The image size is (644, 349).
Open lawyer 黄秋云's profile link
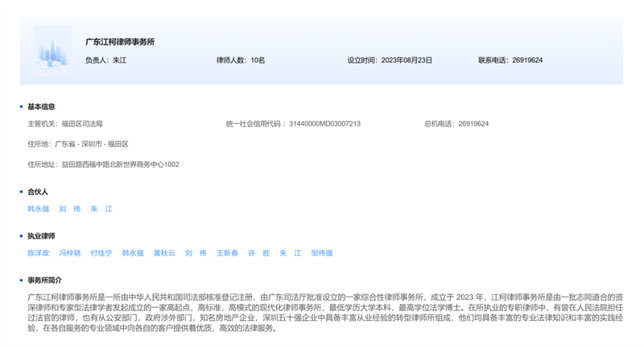164,253
